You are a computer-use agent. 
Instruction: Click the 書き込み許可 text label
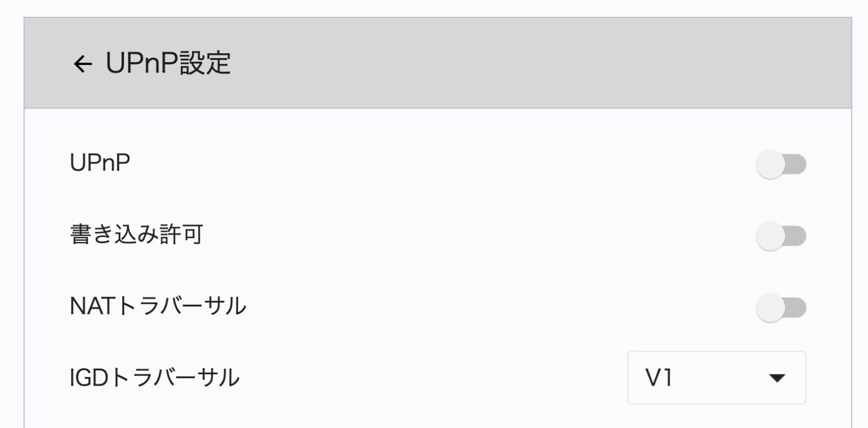[136, 235]
